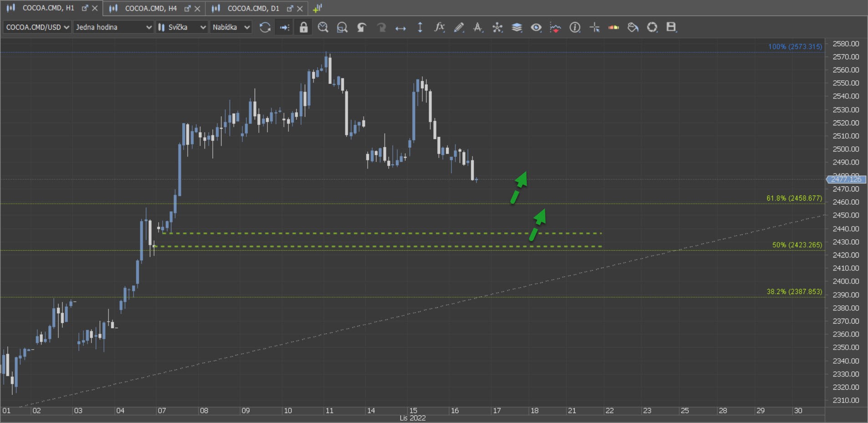
Task: Toggle the eye visibility icon
Action: pos(536,27)
